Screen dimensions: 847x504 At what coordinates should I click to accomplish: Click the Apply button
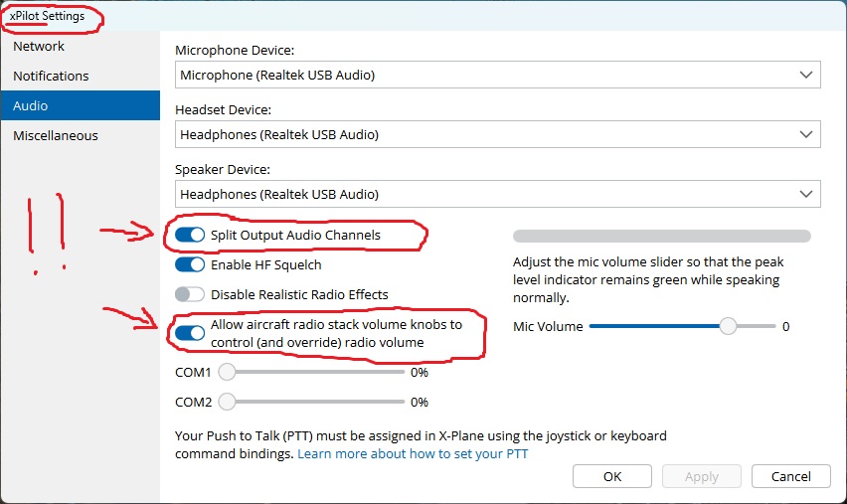click(701, 476)
